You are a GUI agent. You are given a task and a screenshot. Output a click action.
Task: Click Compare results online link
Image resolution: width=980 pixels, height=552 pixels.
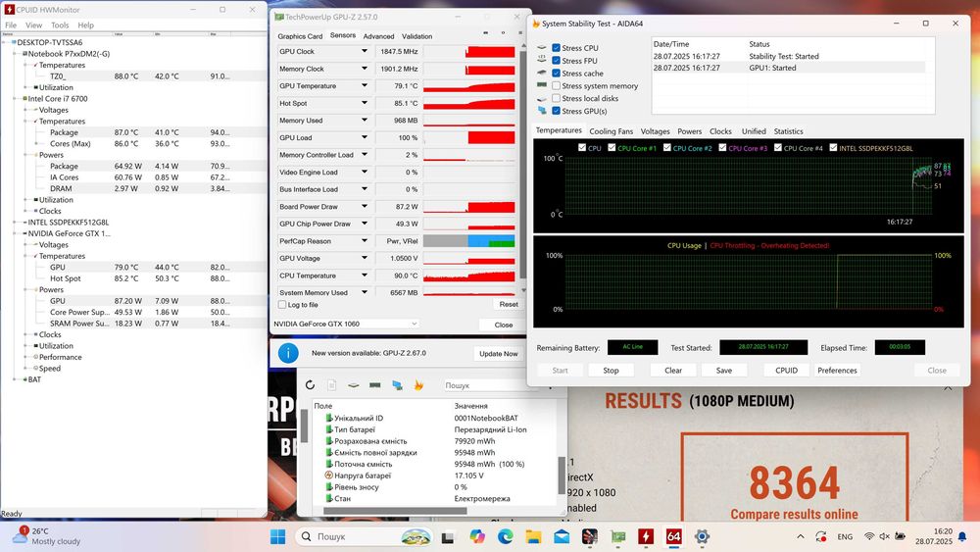(x=794, y=514)
